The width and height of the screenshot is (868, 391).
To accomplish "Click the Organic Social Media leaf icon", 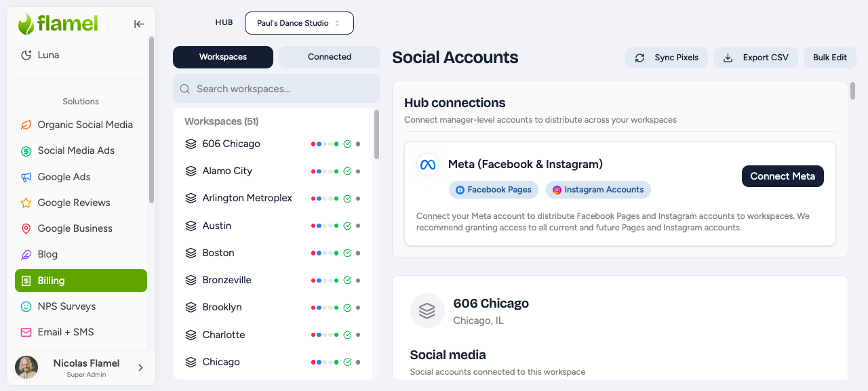I will click(x=26, y=125).
